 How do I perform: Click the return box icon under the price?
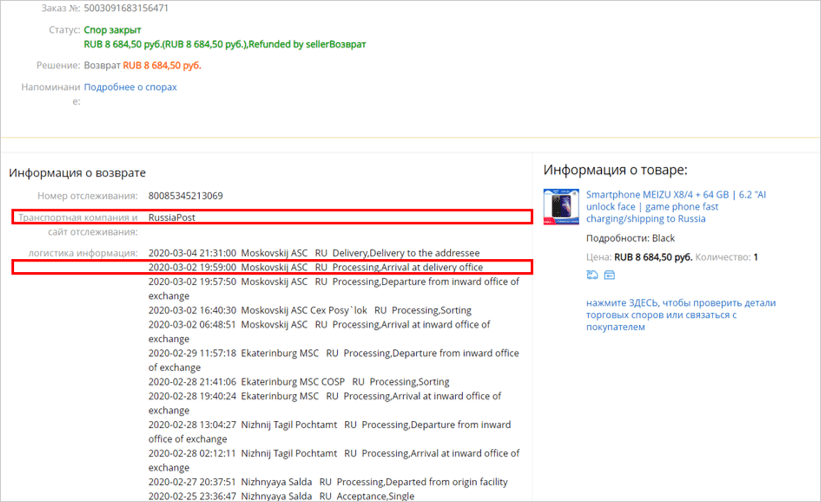point(609,275)
